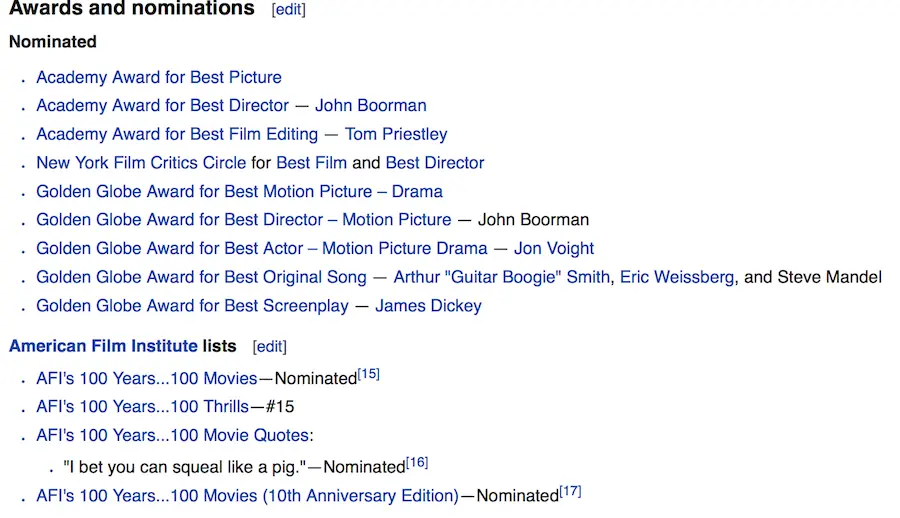Open Academy Award for Best Picture link
This screenshot has height=518, width=900.
[x=159, y=77]
